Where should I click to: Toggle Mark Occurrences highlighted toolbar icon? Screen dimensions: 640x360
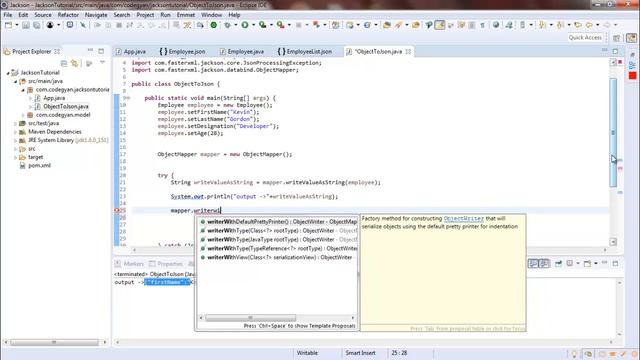coord(440,25)
